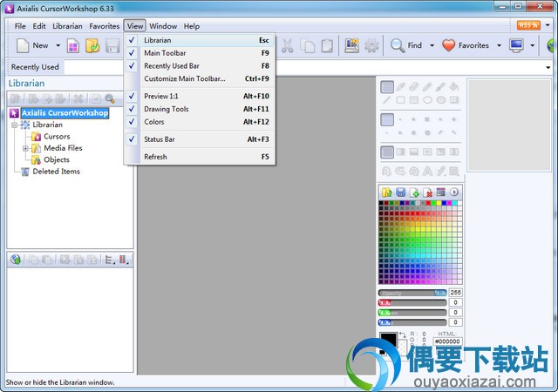Open the Help menu
558x392 pixels.
click(192, 26)
